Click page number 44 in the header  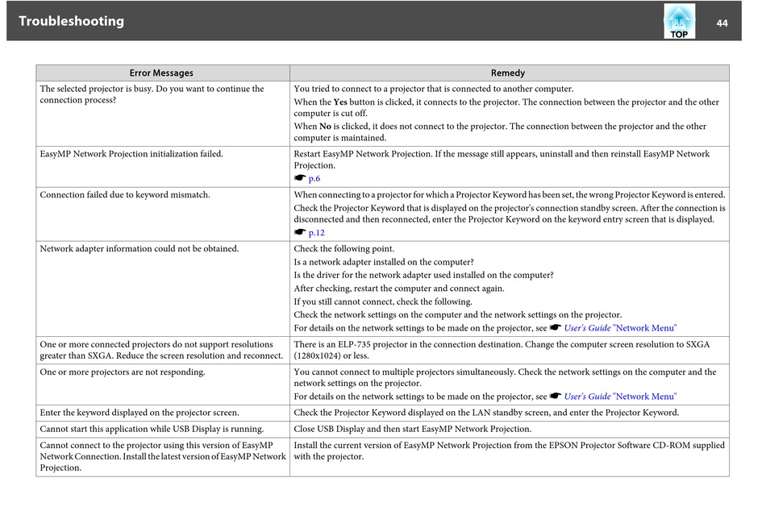[722, 23]
